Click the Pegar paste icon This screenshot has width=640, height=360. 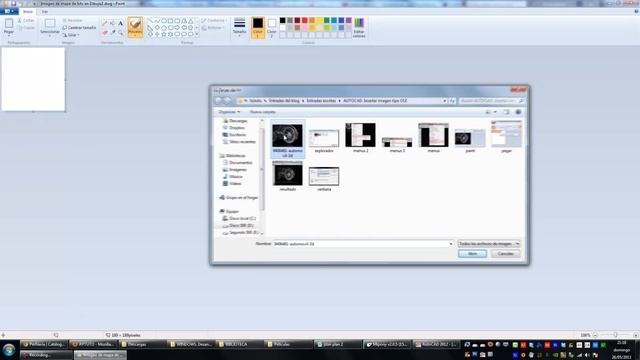tap(9, 24)
